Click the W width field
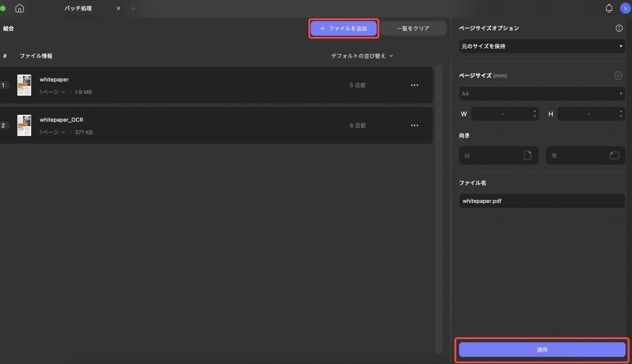 click(505, 114)
